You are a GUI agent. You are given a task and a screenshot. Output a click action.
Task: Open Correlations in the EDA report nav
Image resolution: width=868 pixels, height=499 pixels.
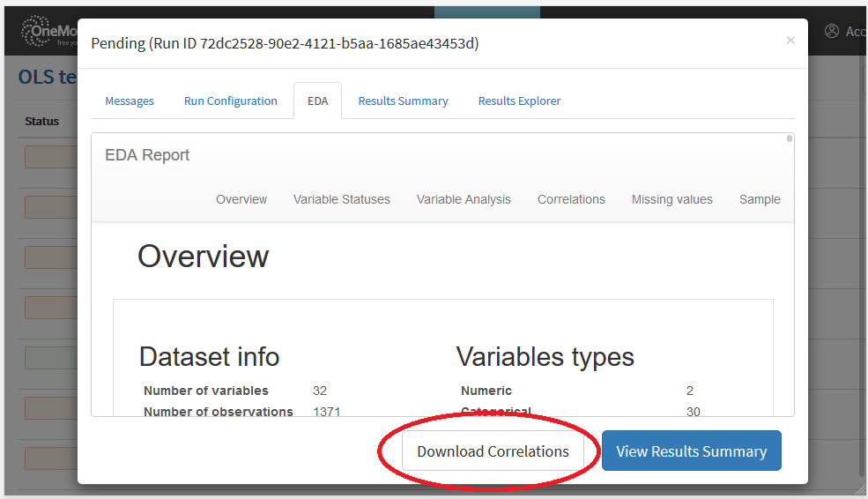(571, 199)
